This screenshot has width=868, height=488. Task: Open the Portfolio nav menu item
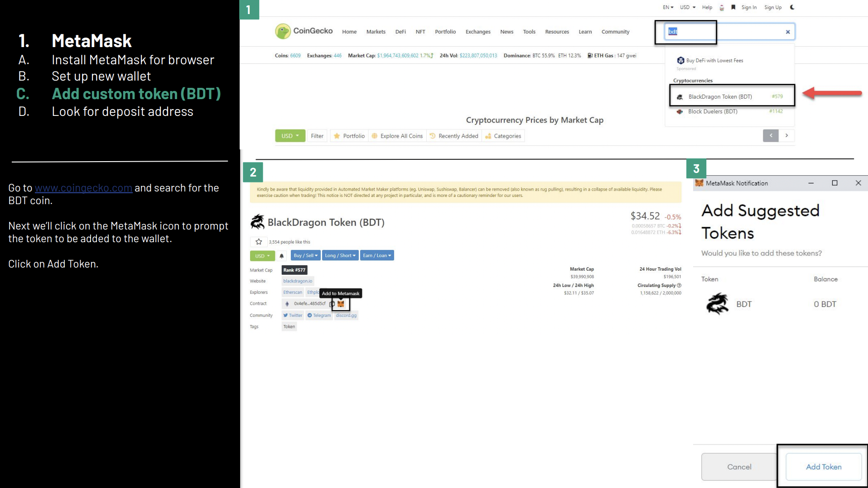pyautogui.click(x=445, y=32)
